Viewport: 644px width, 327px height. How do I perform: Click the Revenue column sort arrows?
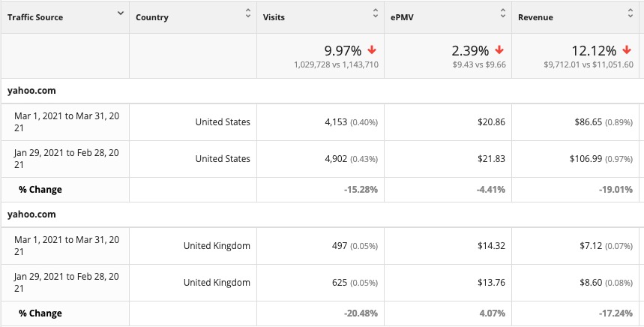pyautogui.click(x=631, y=13)
